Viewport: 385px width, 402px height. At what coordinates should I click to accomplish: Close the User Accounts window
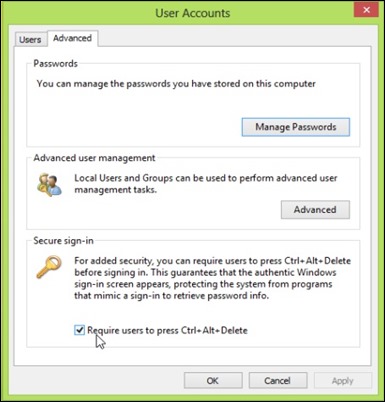tap(366, 10)
